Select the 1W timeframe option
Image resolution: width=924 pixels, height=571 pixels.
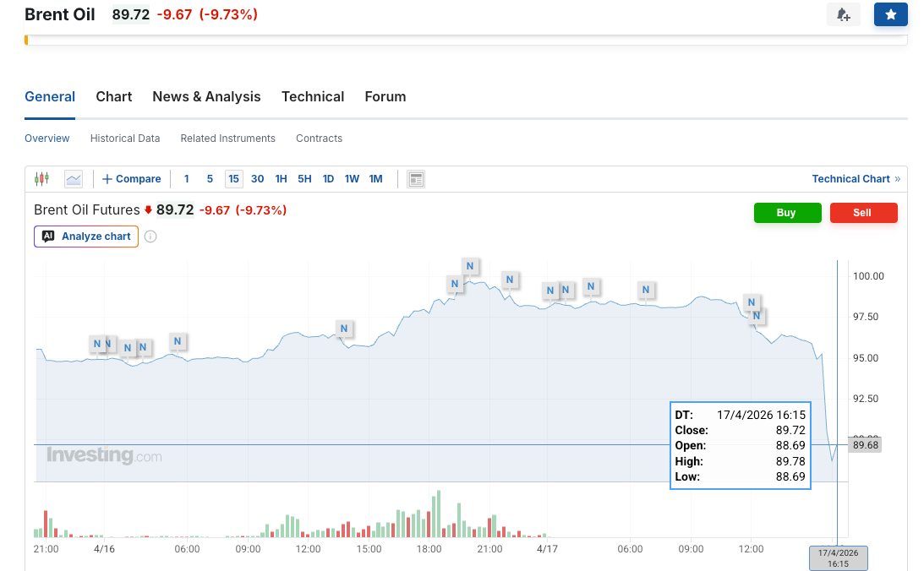pos(352,179)
